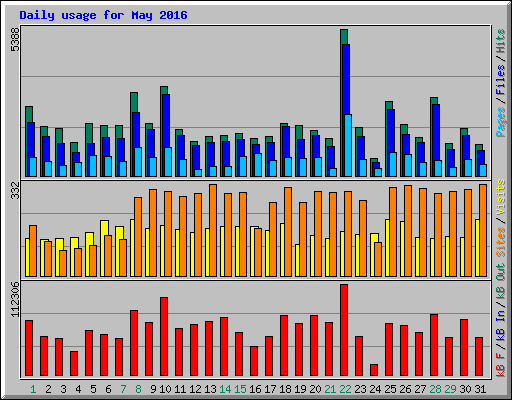Viewport: 512px width, 400px height.
Task: Click day label 10 on the x-axis
Action: click(165, 389)
